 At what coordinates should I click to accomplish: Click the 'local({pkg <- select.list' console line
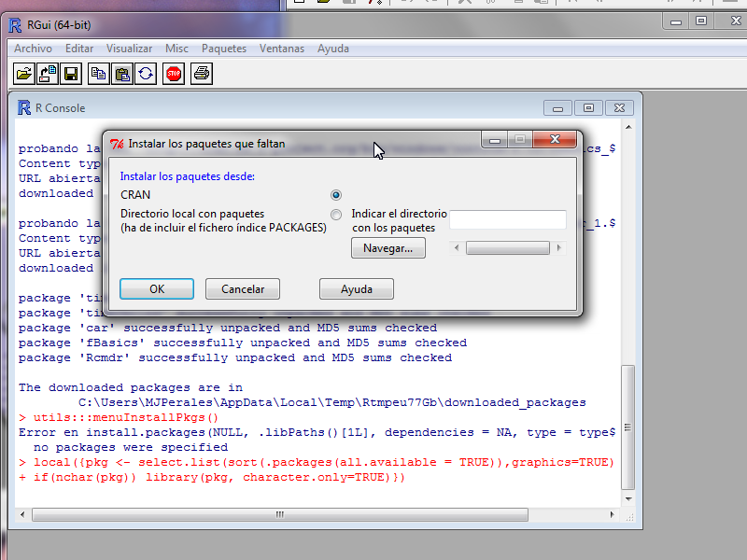317,462
